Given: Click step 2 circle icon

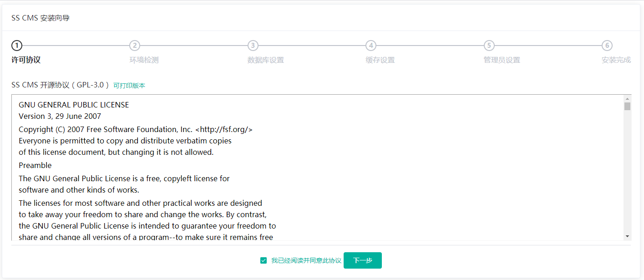Looking at the screenshot, I should pyautogui.click(x=135, y=46).
